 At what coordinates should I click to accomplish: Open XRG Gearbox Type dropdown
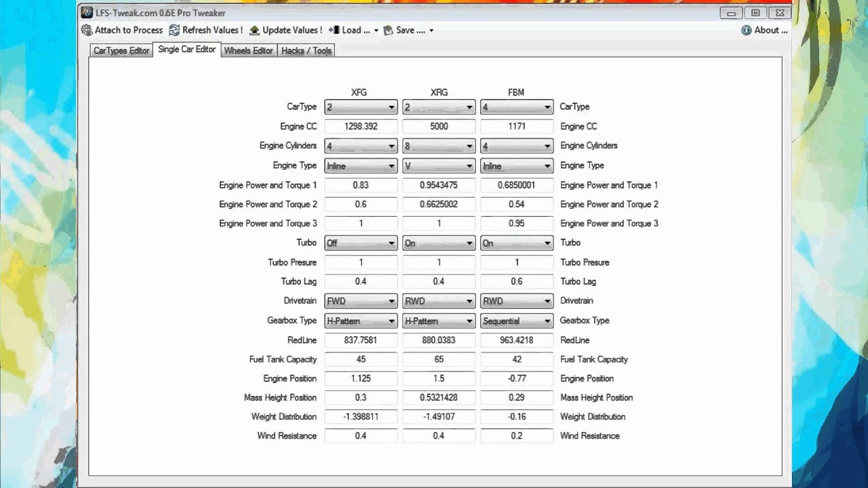point(439,321)
